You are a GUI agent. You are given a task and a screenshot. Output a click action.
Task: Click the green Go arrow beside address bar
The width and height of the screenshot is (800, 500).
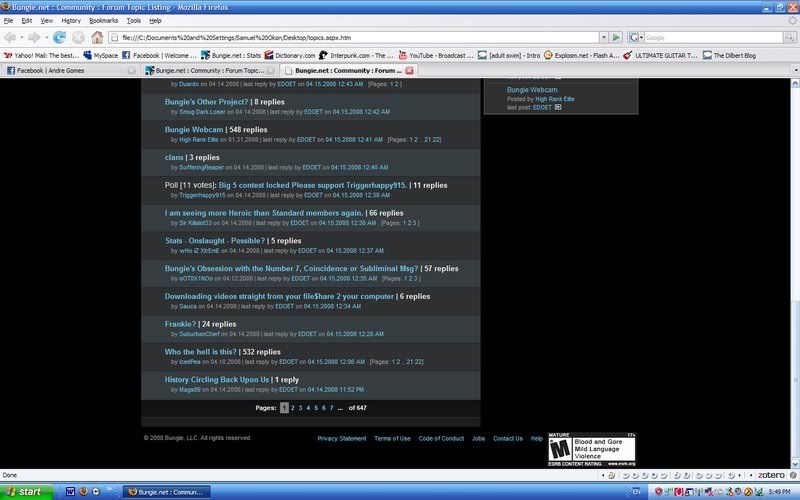click(x=617, y=38)
